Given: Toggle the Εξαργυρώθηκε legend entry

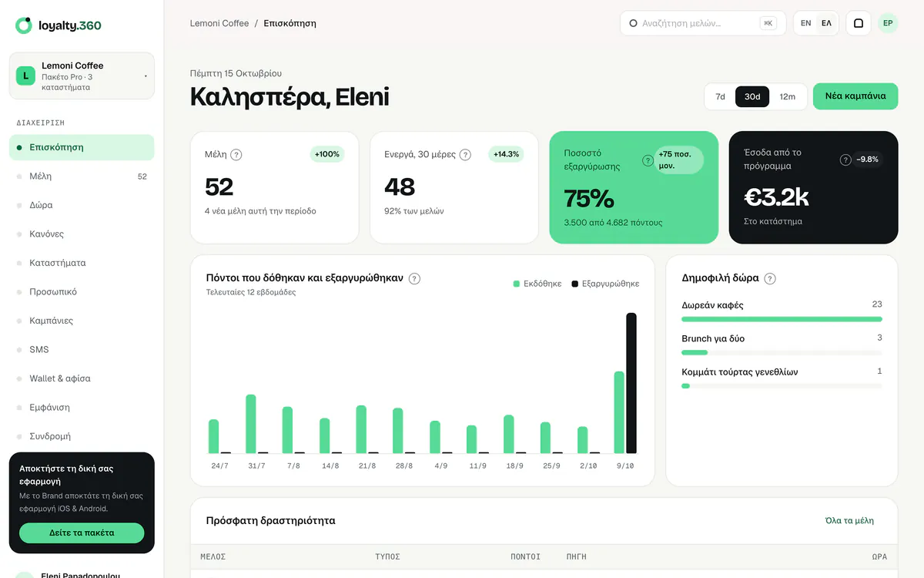Looking at the screenshot, I should point(605,284).
